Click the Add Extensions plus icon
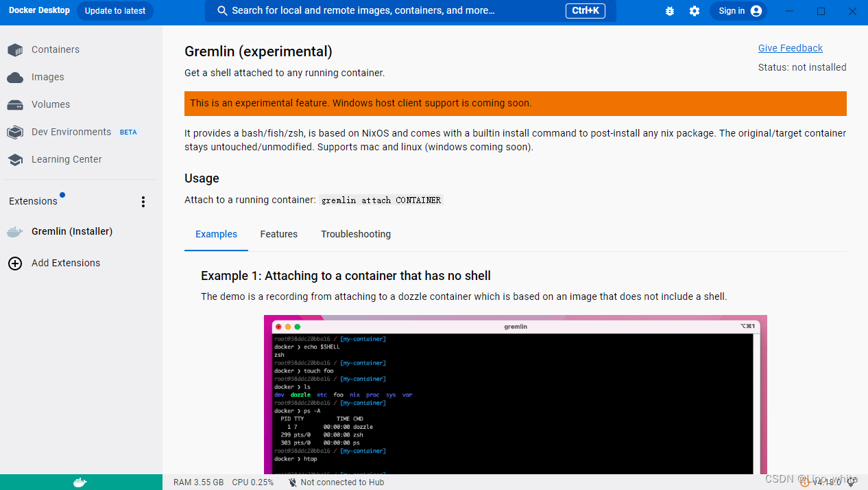 pos(15,263)
